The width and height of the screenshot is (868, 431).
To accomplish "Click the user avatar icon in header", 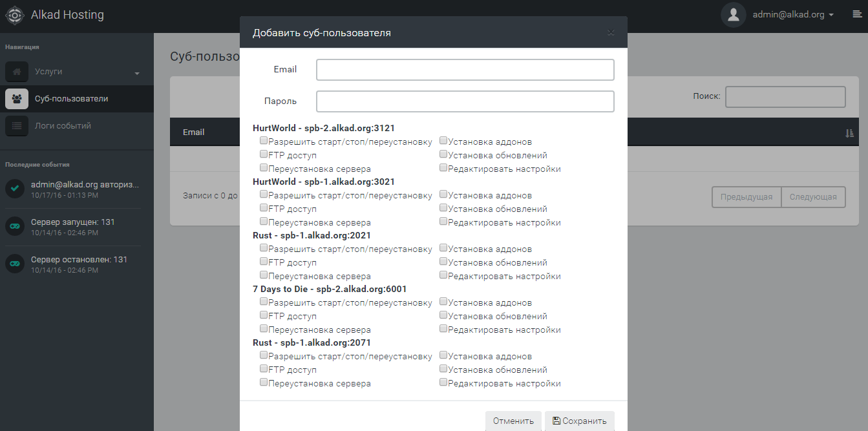I will (x=733, y=15).
